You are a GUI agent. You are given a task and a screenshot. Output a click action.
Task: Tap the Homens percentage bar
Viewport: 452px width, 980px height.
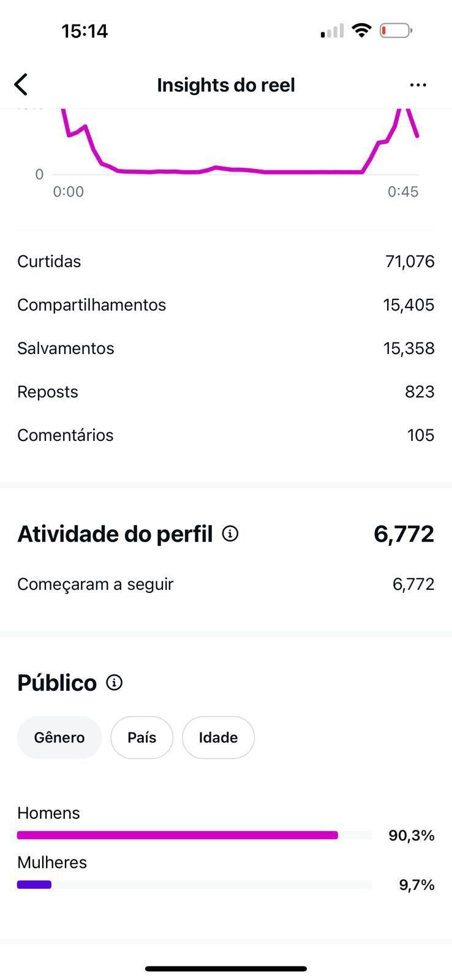point(178,835)
